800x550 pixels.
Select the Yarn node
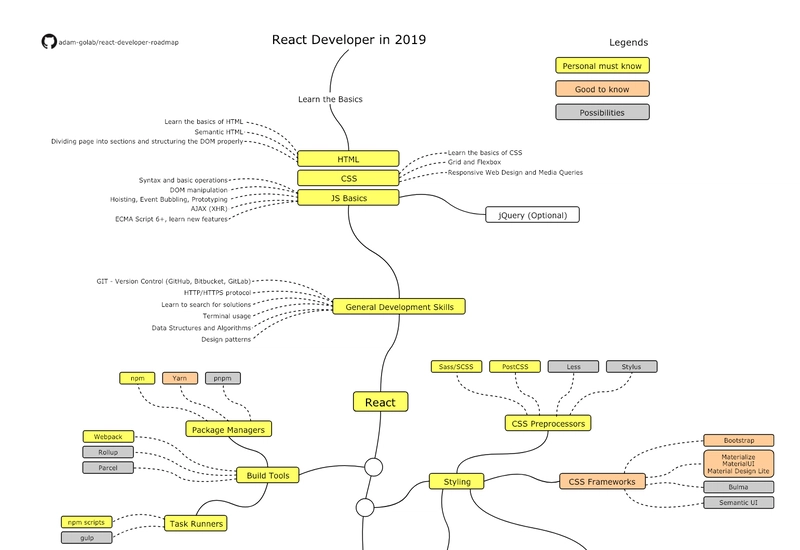(x=180, y=378)
